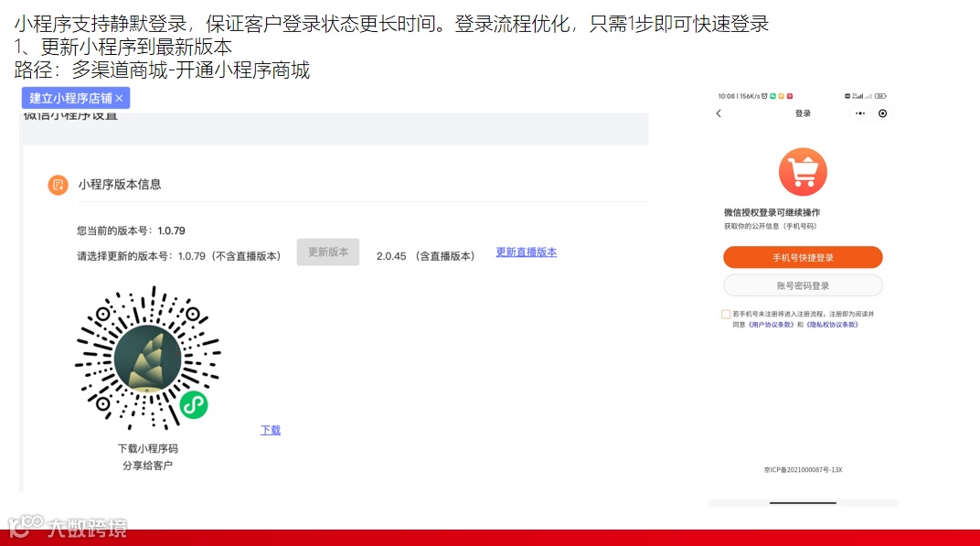Open the 更新直播版本 link
The height and width of the screenshot is (546, 980).
[527, 252]
